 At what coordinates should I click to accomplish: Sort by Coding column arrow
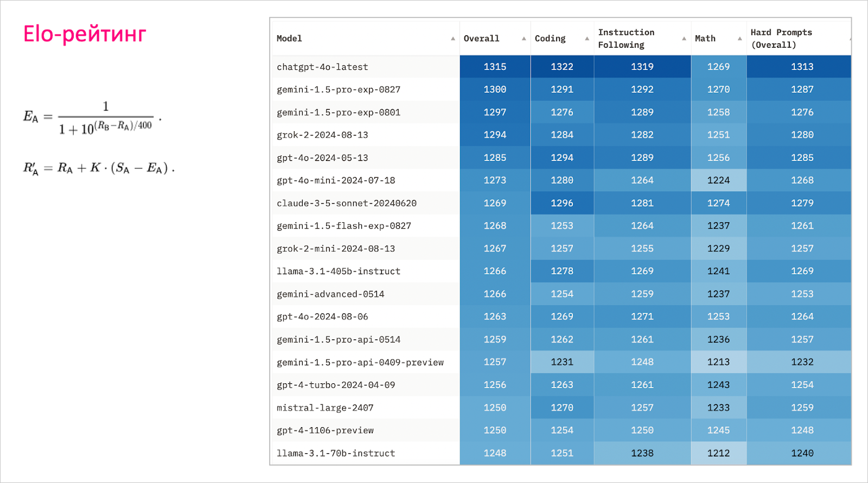tap(587, 38)
